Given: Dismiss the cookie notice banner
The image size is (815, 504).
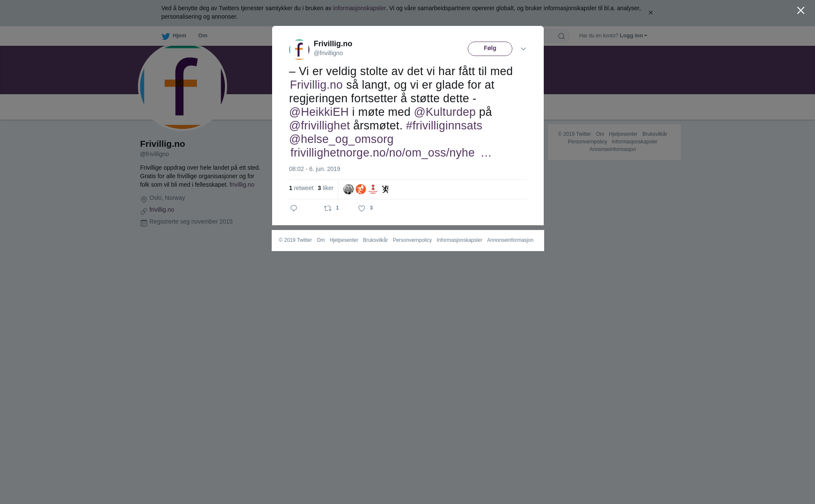Looking at the screenshot, I should (650, 13).
